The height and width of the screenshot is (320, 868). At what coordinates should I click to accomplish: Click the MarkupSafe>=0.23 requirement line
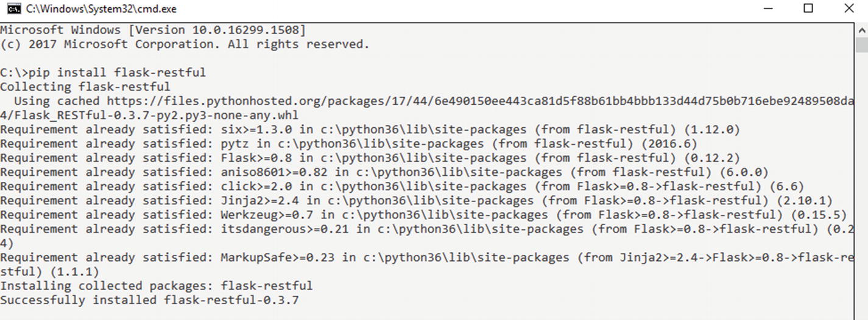[x=427, y=257]
